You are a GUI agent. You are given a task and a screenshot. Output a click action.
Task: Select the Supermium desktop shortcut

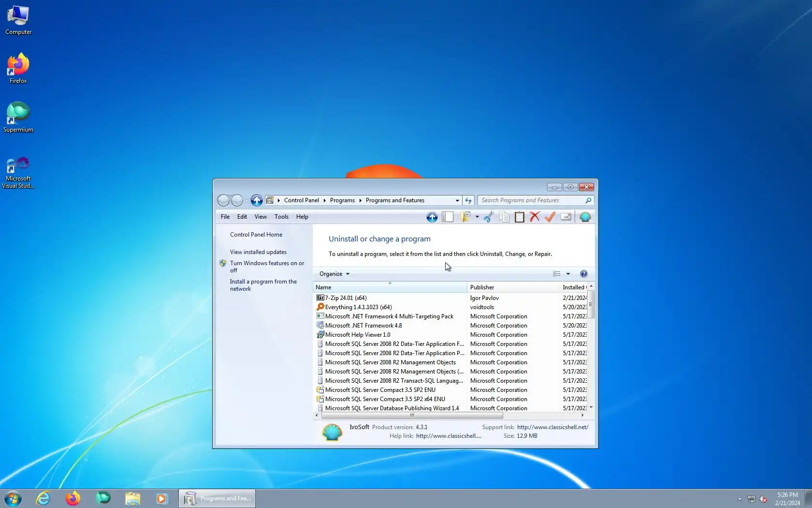click(x=18, y=117)
